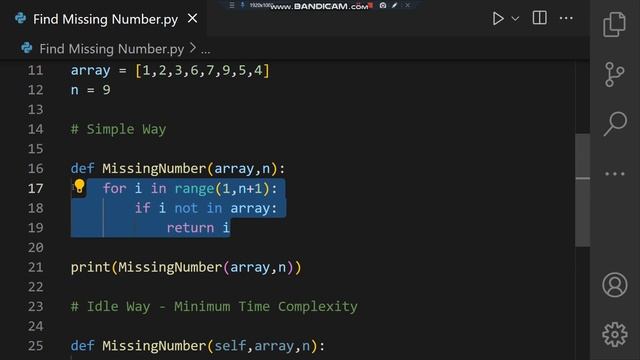Click line number 21 in gutter

pyautogui.click(x=36, y=267)
